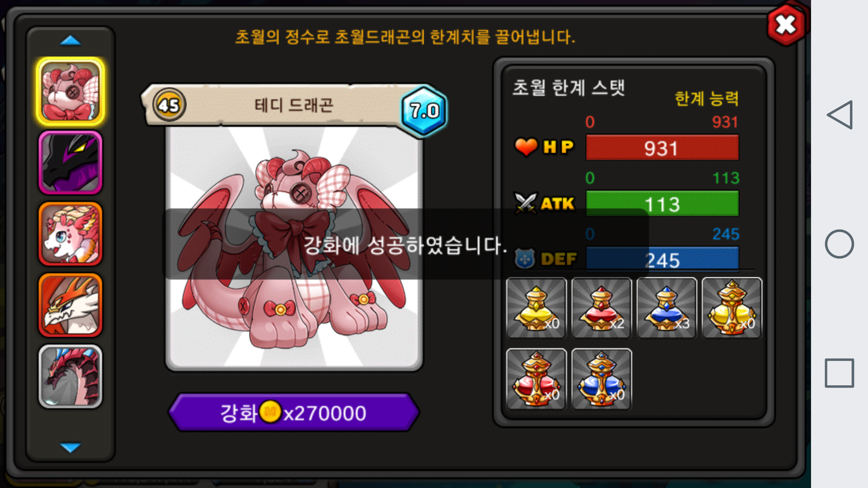Tap the Android back triangle button
Image resolution: width=868 pixels, height=488 pixels.
click(x=840, y=115)
